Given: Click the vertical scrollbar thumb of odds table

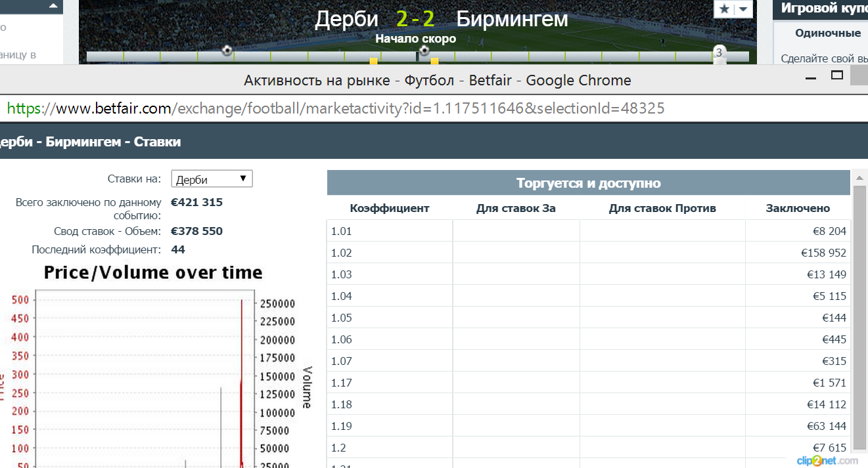Looking at the screenshot, I should tap(859, 316).
